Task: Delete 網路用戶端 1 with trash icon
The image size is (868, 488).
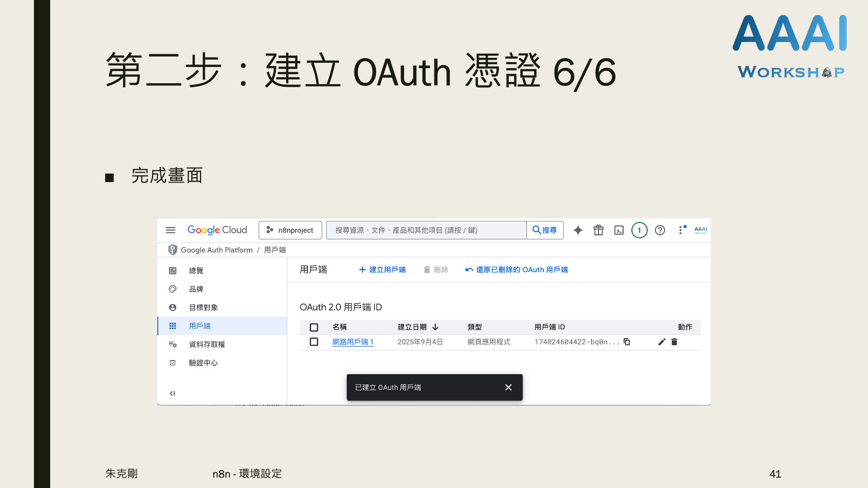Action: (x=675, y=342)
